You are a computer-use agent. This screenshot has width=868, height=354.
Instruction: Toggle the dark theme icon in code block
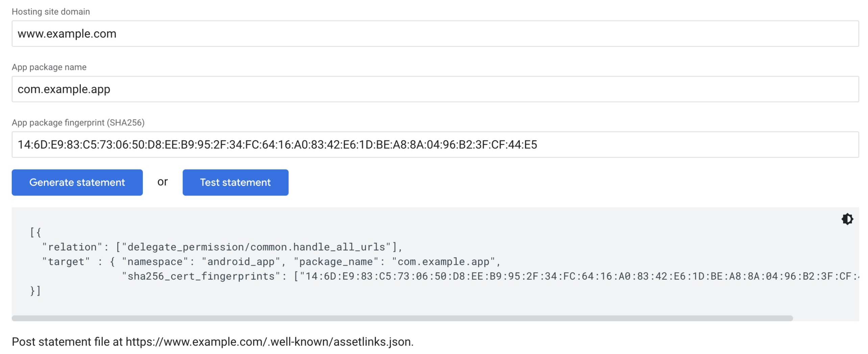[x=847, y=219]
